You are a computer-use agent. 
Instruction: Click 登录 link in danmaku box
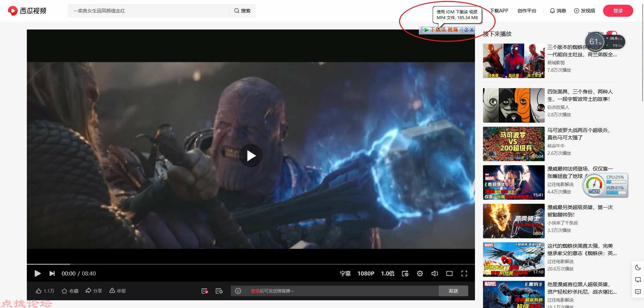click(x=255, y=291)
